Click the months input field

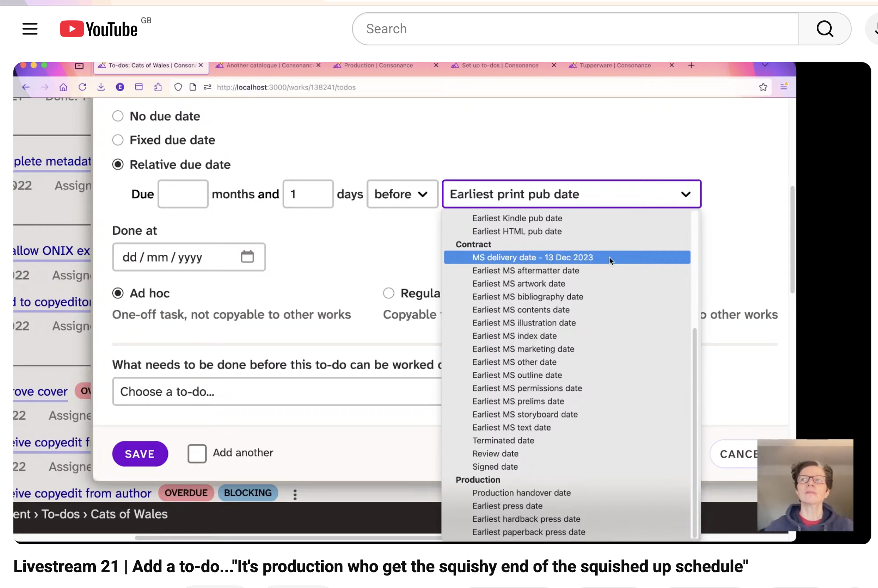tap(183, 194)
